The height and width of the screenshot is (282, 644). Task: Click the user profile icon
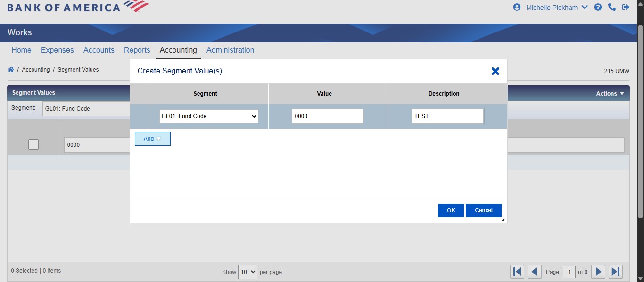[x=516, y=7]
